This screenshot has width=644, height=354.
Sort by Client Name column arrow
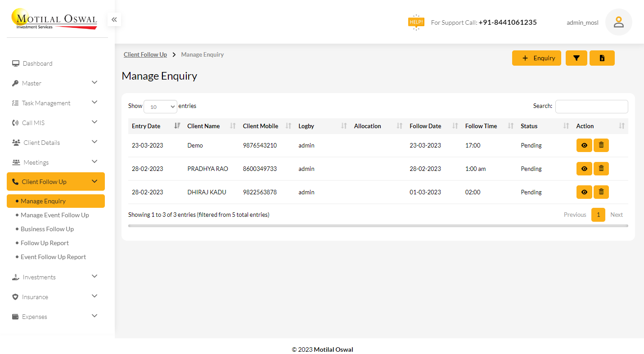click(x=233, y=126)
